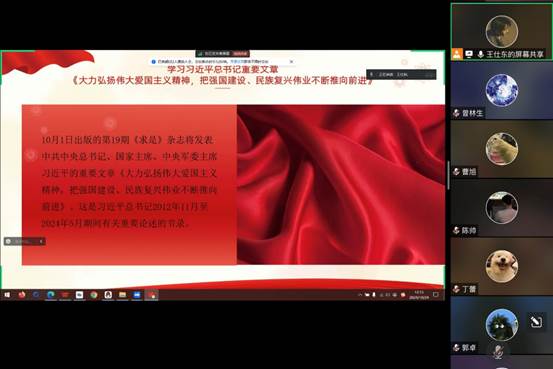553x369 pixels.
Task: Click the name label 曾林生
Action: coord(472,113)
